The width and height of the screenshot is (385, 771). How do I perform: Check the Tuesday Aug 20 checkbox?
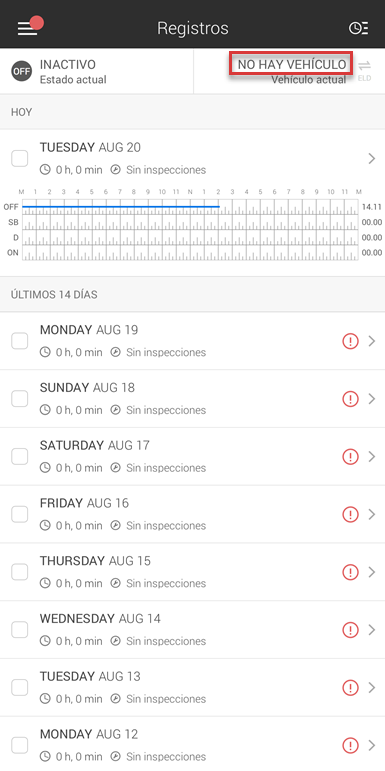pyautogui.click(x=20, y=159)
